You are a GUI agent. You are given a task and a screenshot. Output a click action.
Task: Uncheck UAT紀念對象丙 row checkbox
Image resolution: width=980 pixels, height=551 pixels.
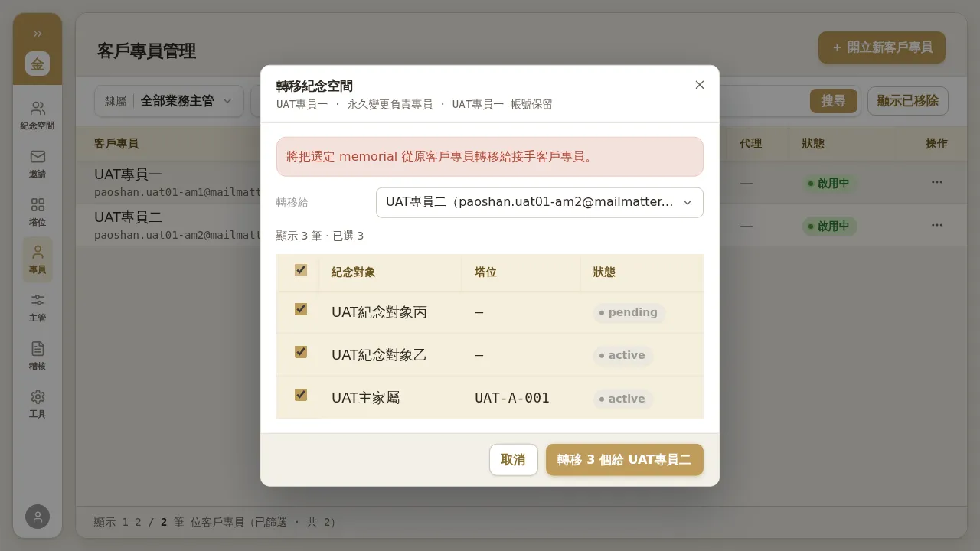[301, 309]
